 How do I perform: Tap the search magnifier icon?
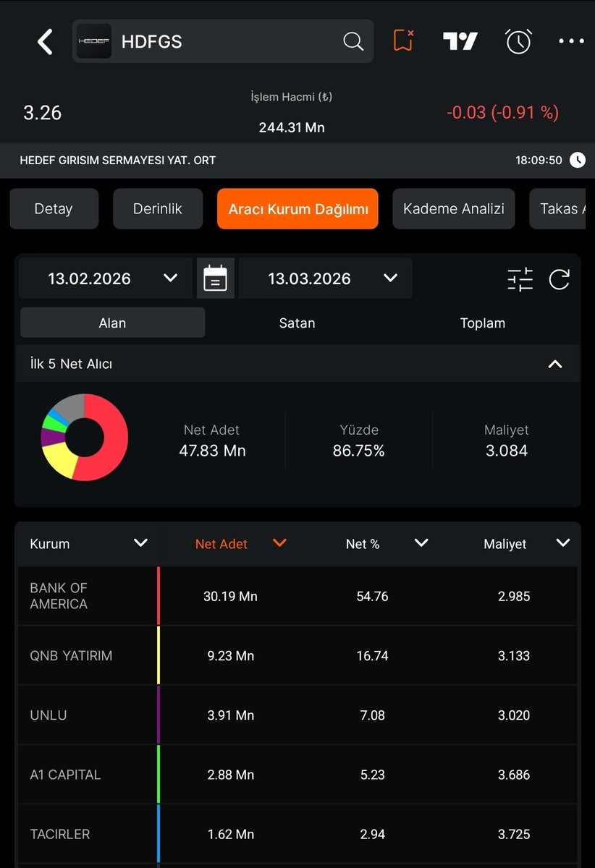353,41
